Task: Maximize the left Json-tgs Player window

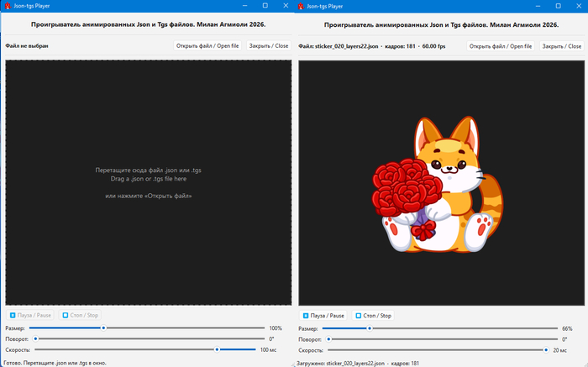Action: [x=265, y=6]
